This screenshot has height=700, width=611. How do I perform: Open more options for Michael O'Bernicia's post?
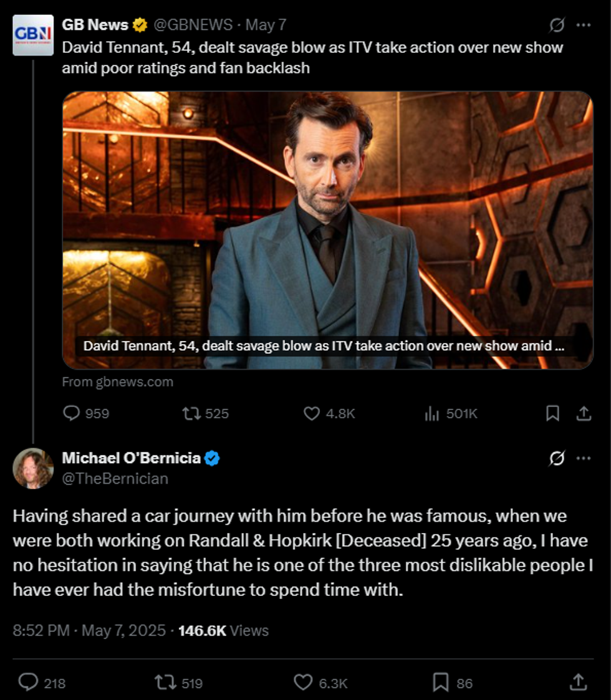pyautogui.click(x=584, y=458)
